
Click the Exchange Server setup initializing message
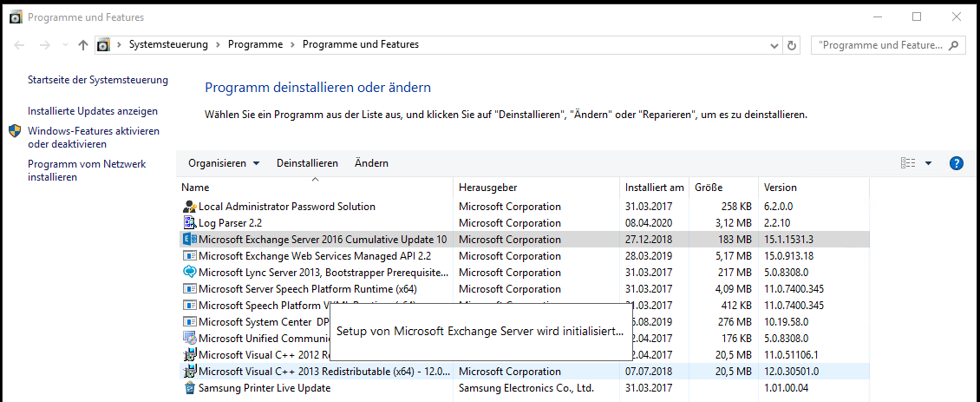tap(480, 332)
